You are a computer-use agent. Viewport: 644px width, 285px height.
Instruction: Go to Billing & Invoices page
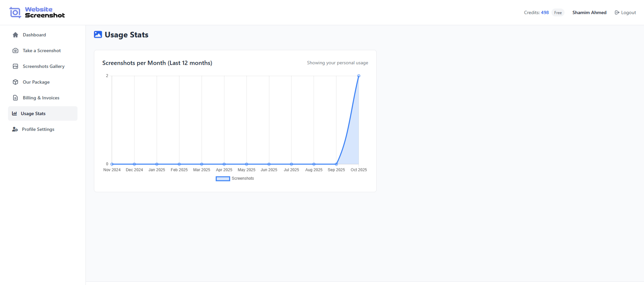(x=41, y=98)
